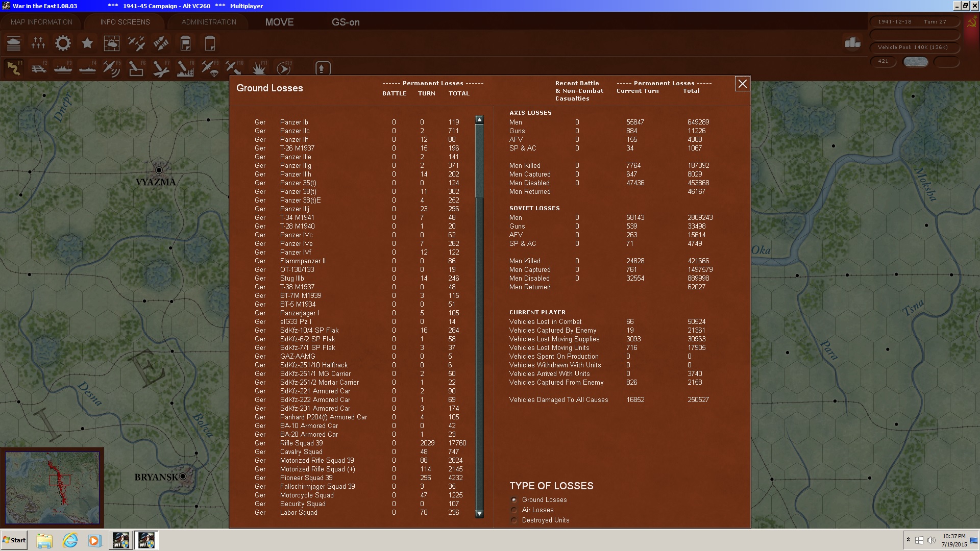This screenshot has width=980, height=551.
Task: Select the F2 rail move mode
Action: tap(39, 68)
